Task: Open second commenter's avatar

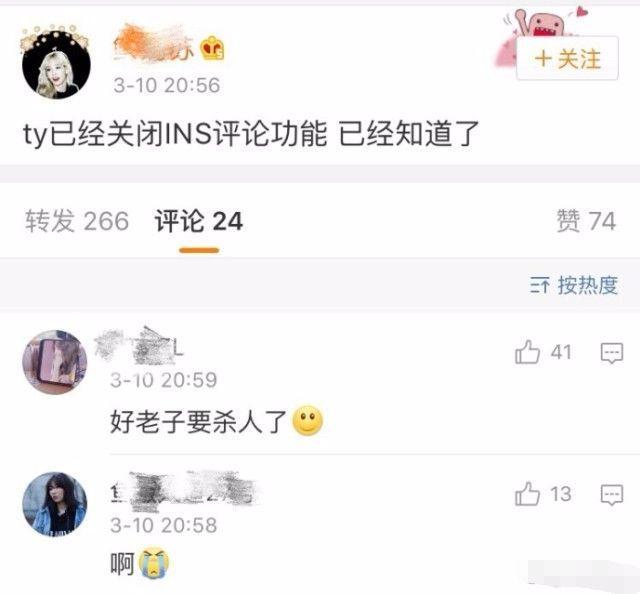Action: 55,504
